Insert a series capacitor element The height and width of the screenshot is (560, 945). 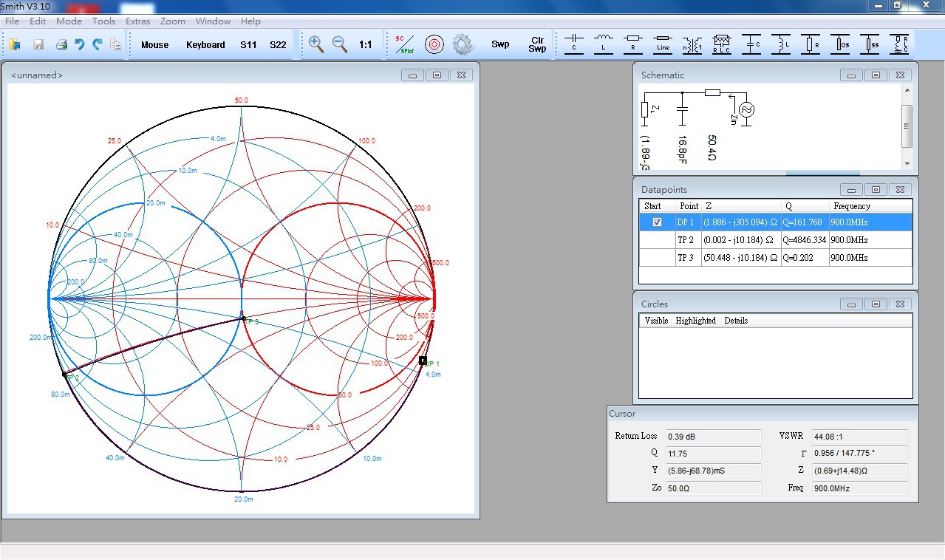(x=574, y=44)
